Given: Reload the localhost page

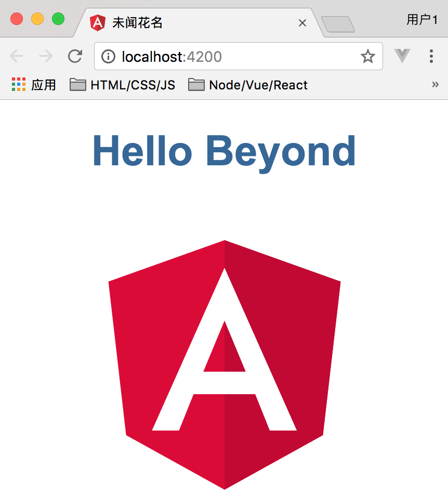Looking at the screenshot, I should click(x=75, y=56).
